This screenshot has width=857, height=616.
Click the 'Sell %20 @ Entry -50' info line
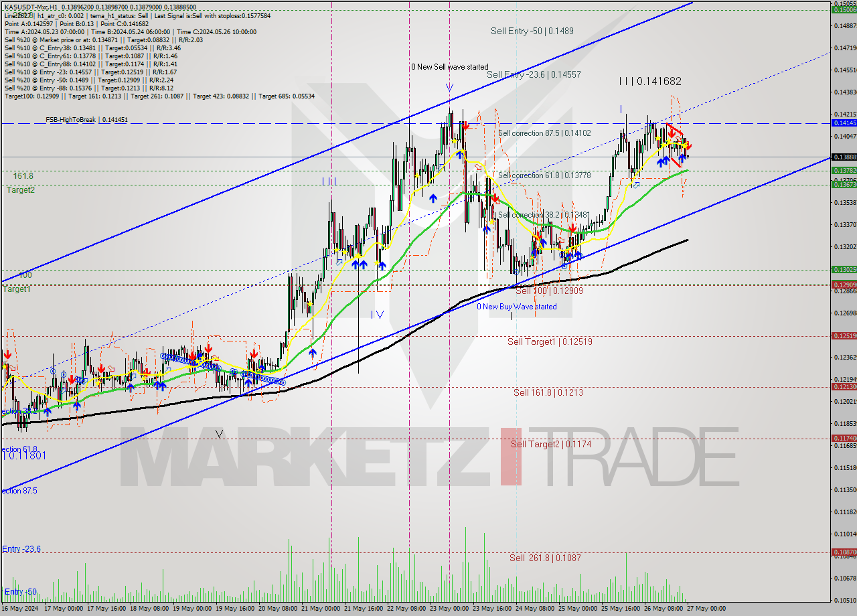pos(88,80)
